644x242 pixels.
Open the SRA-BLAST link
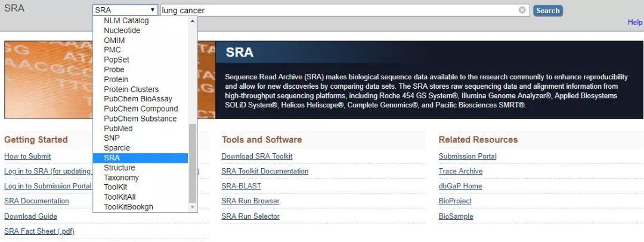241,186
